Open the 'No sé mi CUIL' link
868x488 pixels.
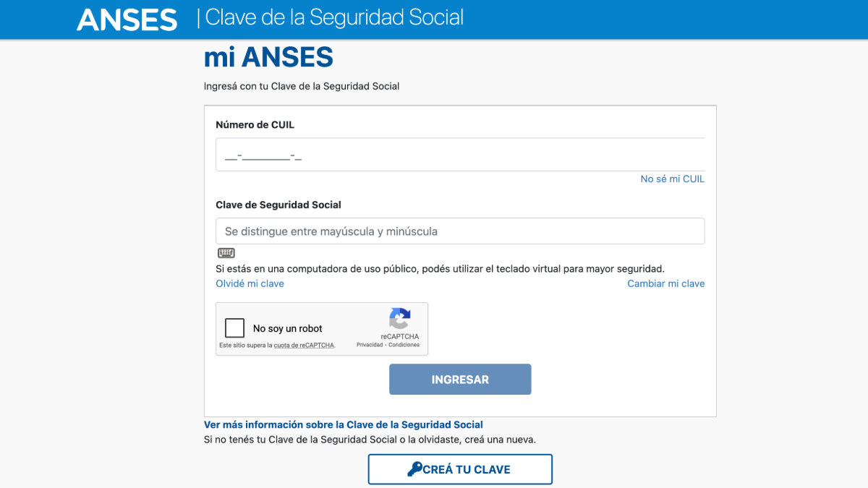pos(672,179)
